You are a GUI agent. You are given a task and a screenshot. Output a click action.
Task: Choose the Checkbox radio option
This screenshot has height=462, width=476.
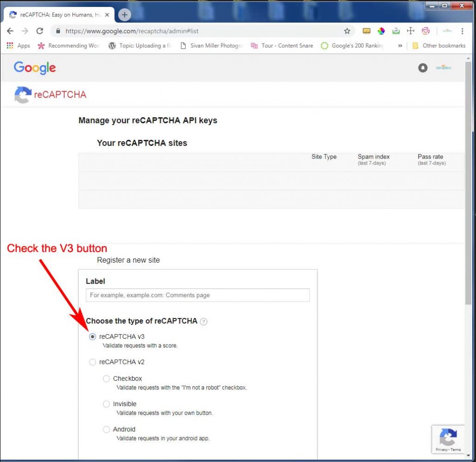106,378
